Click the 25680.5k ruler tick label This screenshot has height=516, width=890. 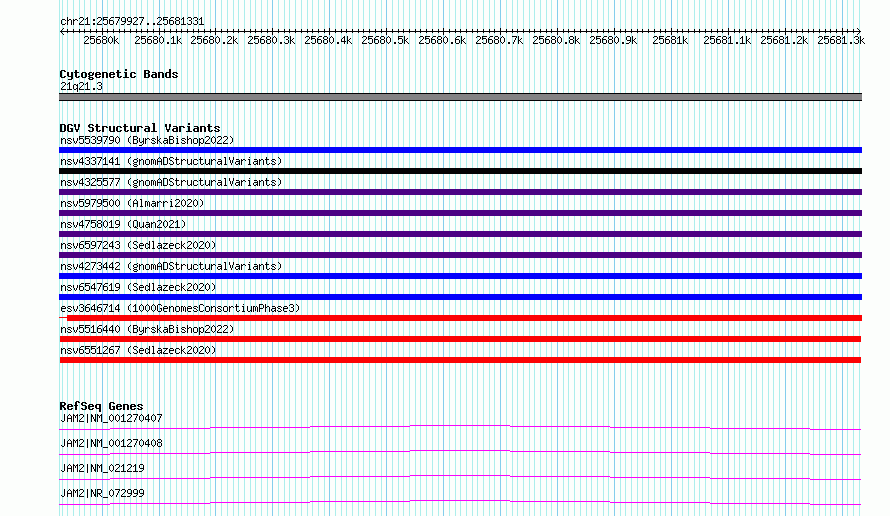tap(385, 40)
